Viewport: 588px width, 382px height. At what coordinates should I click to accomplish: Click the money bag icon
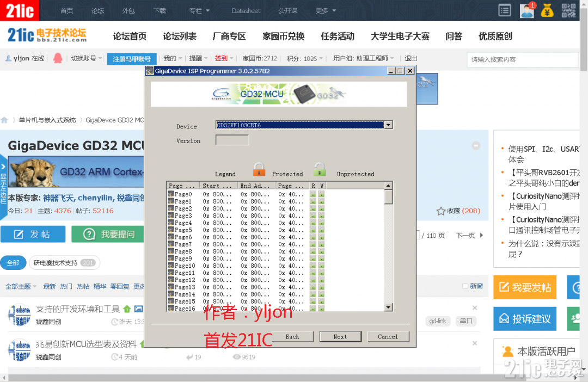point(547,10)
